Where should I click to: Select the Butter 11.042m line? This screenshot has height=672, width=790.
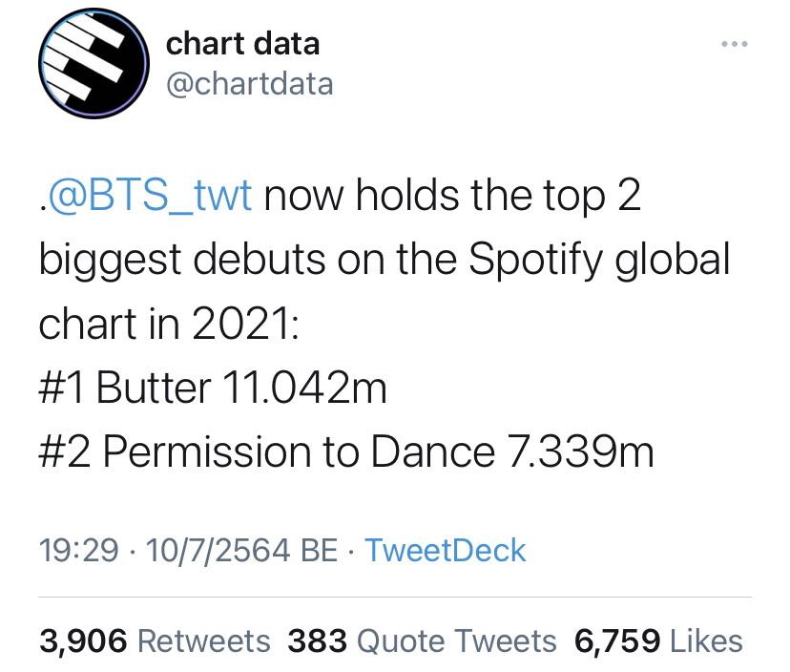pyautogui.click(x=213, y=388)
